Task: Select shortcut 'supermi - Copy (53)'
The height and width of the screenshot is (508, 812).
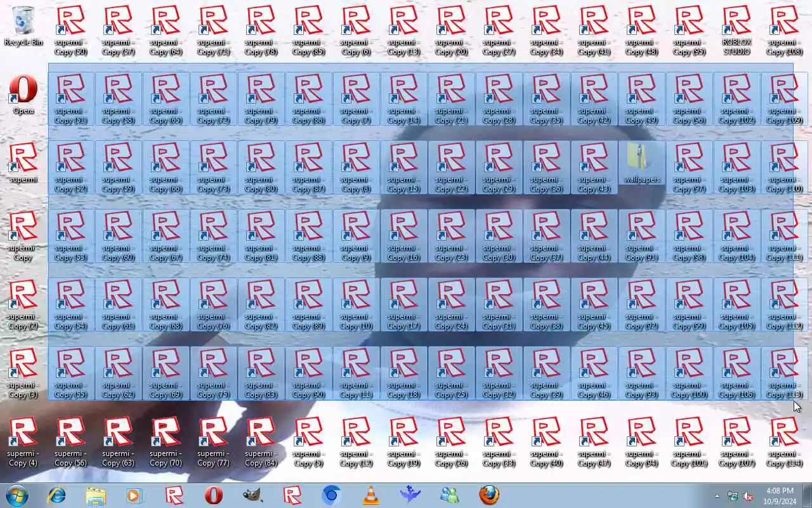Action: 71,236
